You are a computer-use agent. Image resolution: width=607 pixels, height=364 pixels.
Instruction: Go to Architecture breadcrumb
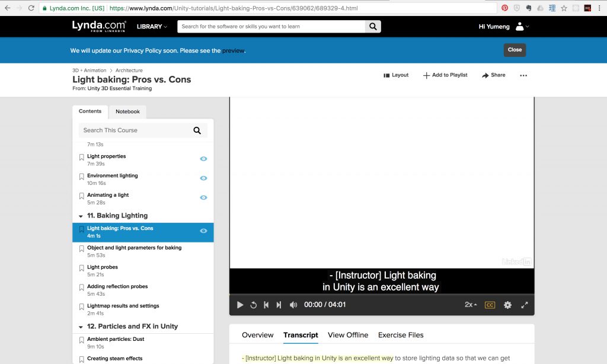(129, 71)
